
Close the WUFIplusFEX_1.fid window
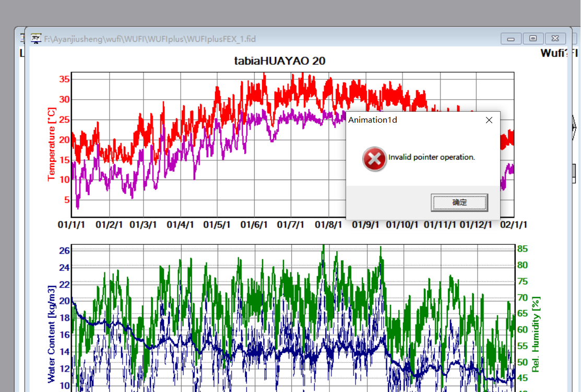[x=555, y=39]
